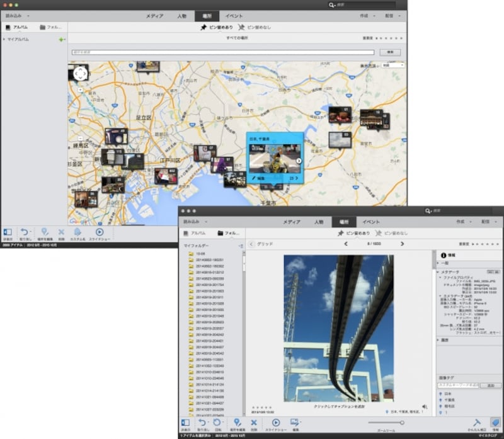Click the 場所を編集 pin icon in the front window
Viewport: 504px width, 439px height.
237,423
